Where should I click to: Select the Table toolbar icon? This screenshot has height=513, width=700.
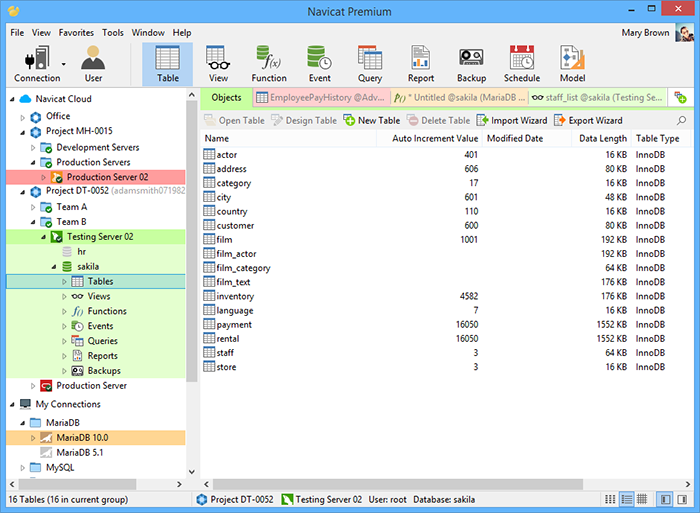click(x=167, y=64)
